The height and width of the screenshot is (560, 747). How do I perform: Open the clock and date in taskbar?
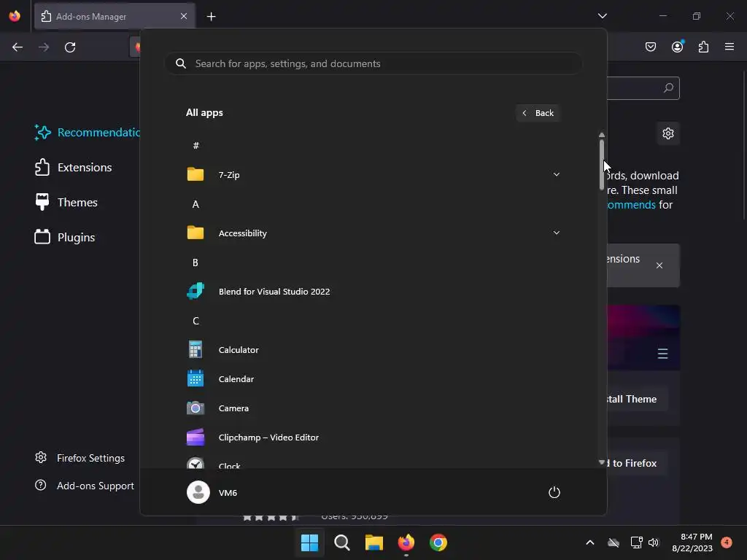[x=692, y=542]
